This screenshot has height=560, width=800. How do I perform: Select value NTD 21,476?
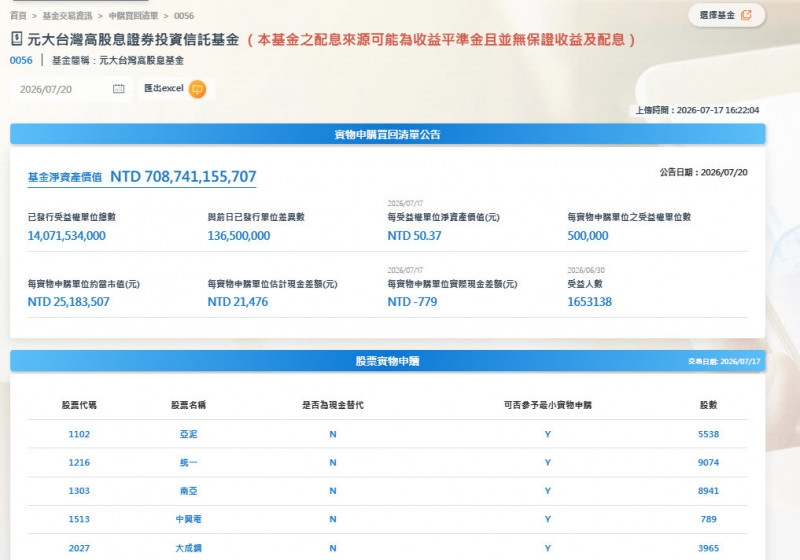coord(238,301)
